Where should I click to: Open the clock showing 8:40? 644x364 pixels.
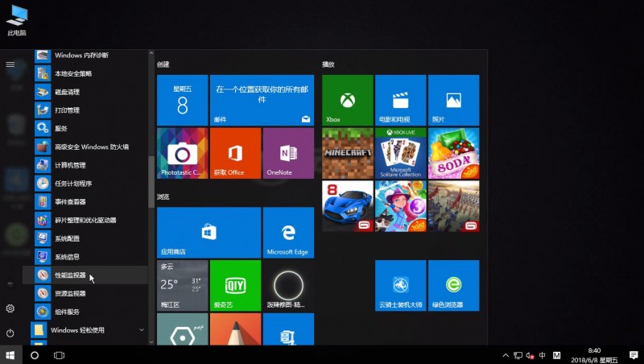point(594,355)
